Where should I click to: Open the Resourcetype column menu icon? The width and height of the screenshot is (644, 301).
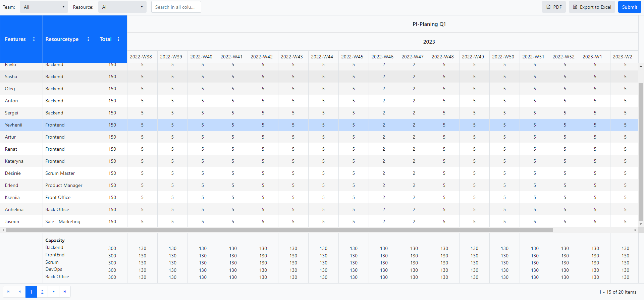(88, 39)
